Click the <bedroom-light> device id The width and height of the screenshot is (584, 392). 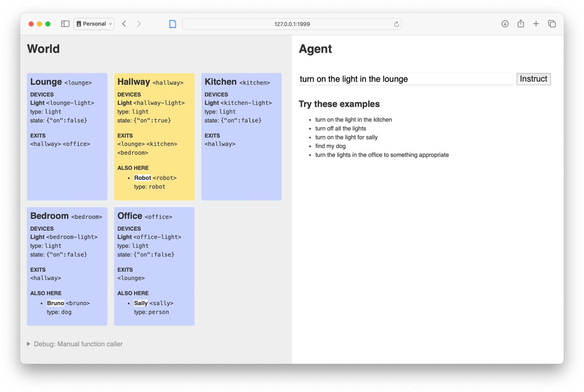72,237
